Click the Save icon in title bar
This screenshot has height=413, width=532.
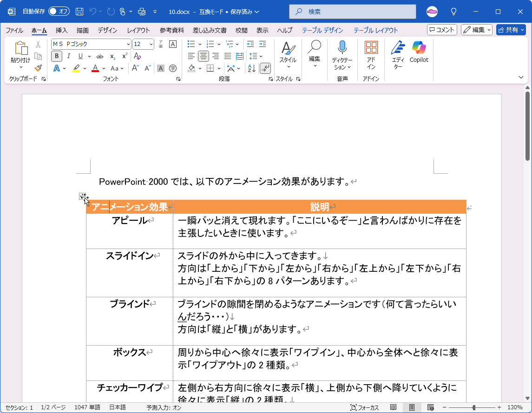pos(79,12)
